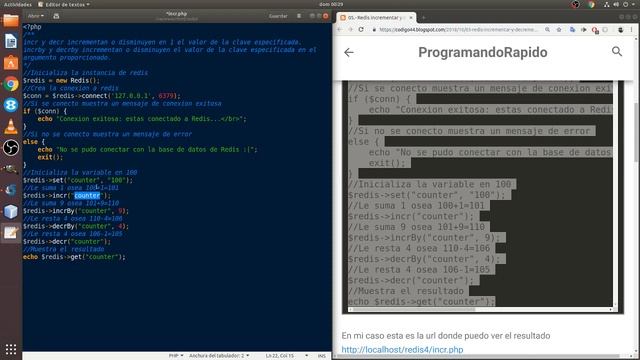Viewport: 640px width, 360px height.
Task: Reload the Chrome page
Action: point(361,29)
